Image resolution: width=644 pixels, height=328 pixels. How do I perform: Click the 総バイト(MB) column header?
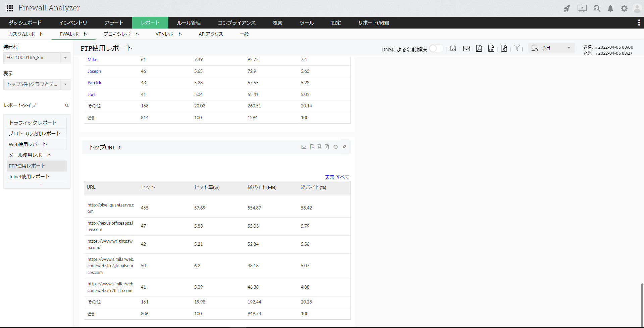coord(262,187)
